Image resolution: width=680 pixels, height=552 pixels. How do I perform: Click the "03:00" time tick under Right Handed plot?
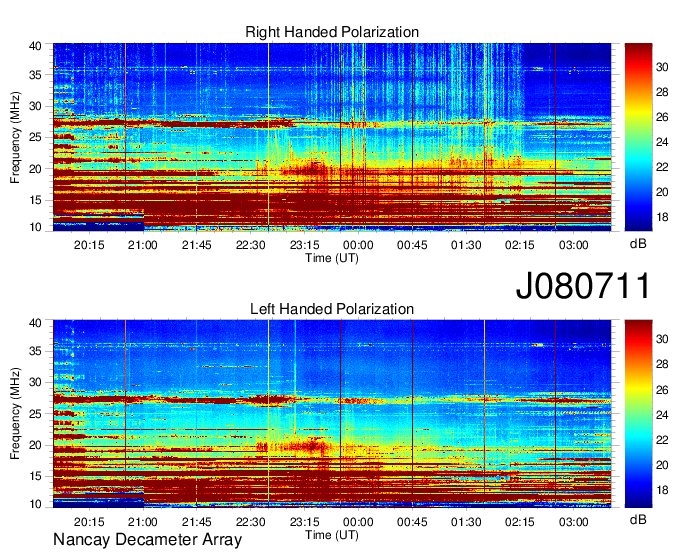pos(573,245)
